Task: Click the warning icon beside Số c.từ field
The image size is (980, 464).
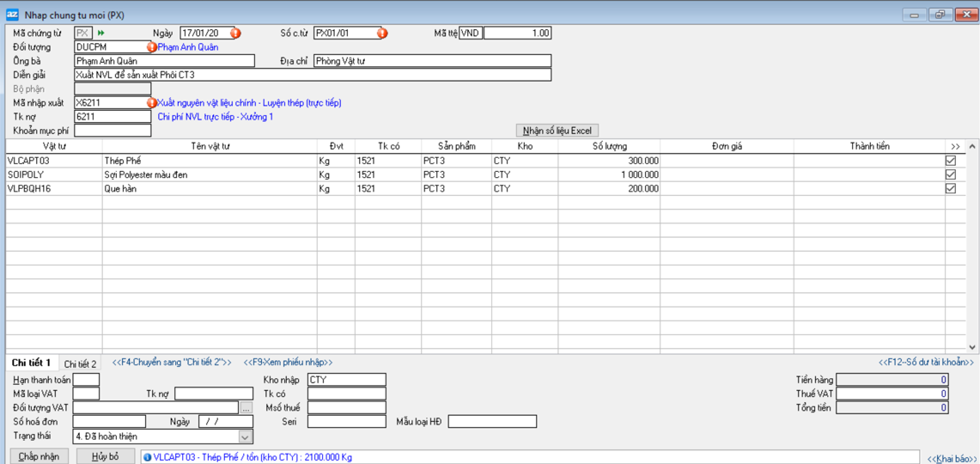Action: point(382,34)
